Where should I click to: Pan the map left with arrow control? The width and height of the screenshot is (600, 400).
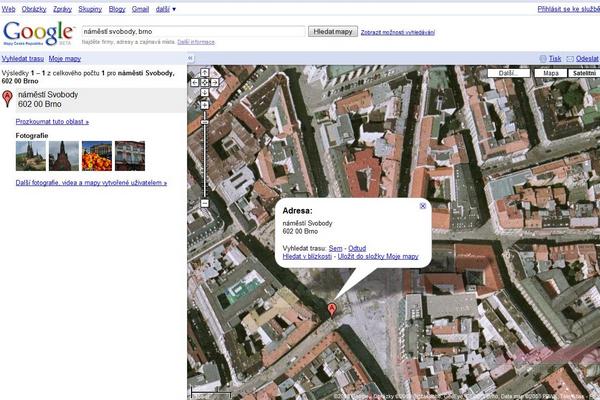pos(194,82)
